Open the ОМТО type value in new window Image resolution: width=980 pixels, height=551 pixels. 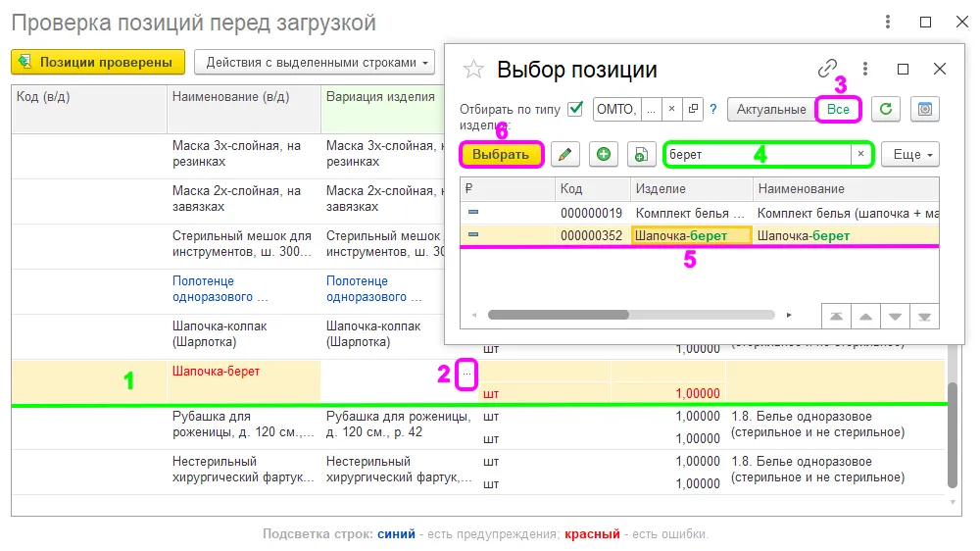pos(693,109)
